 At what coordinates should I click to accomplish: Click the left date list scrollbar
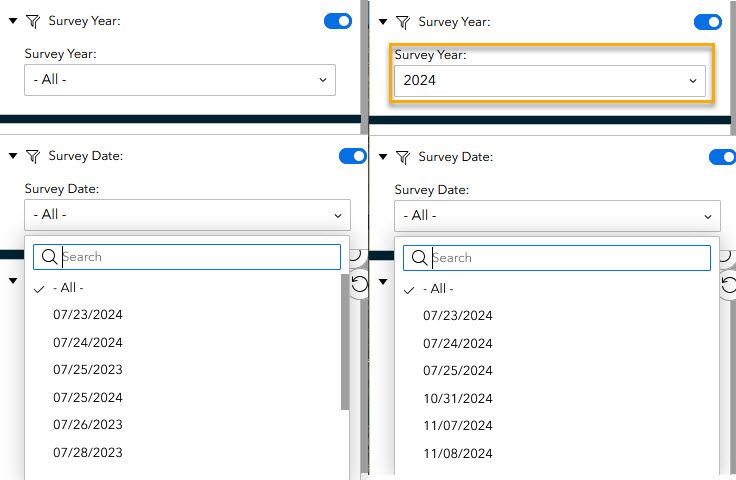pyautogui.click(x=345, y=340)
